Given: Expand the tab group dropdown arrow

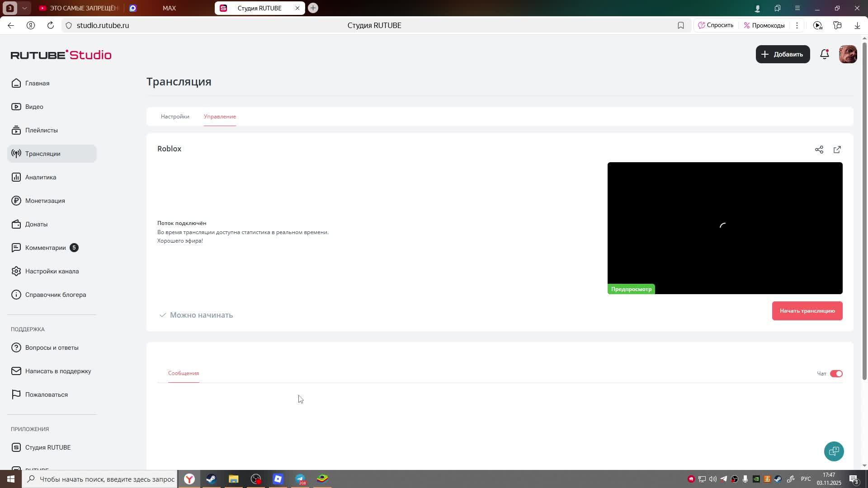Looking at the screenshot, I should (24, 8).
